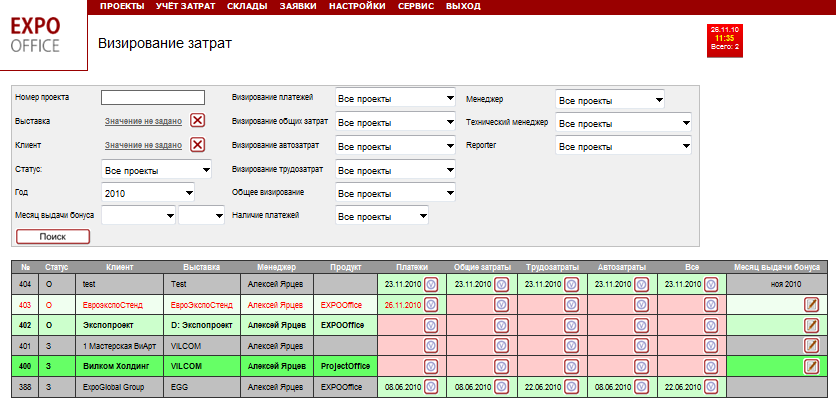Click Платежи approval icon for project 403
Viewport: 836px width, 407px height.
432,305
